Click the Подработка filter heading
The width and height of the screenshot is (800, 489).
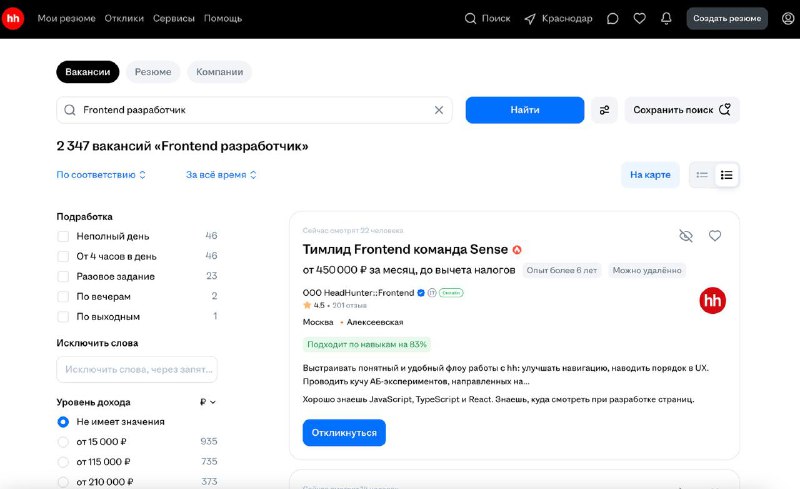tap(85, 216)
